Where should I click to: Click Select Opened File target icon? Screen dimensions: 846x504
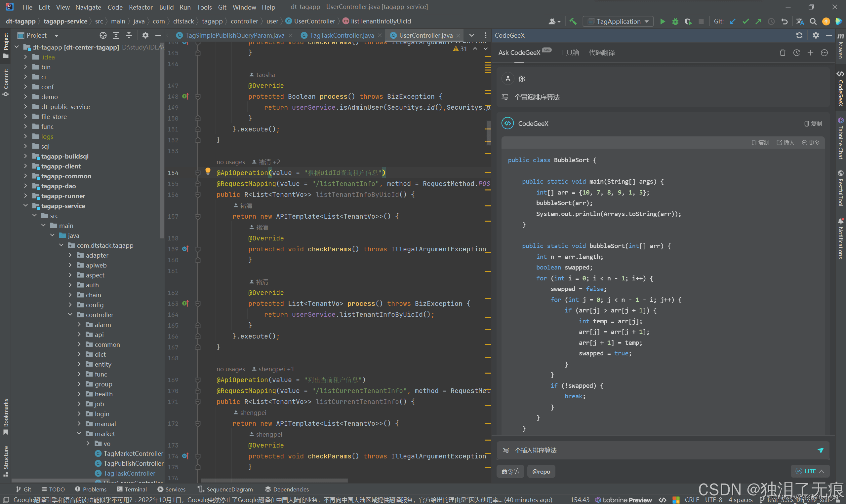coord(103,35)
